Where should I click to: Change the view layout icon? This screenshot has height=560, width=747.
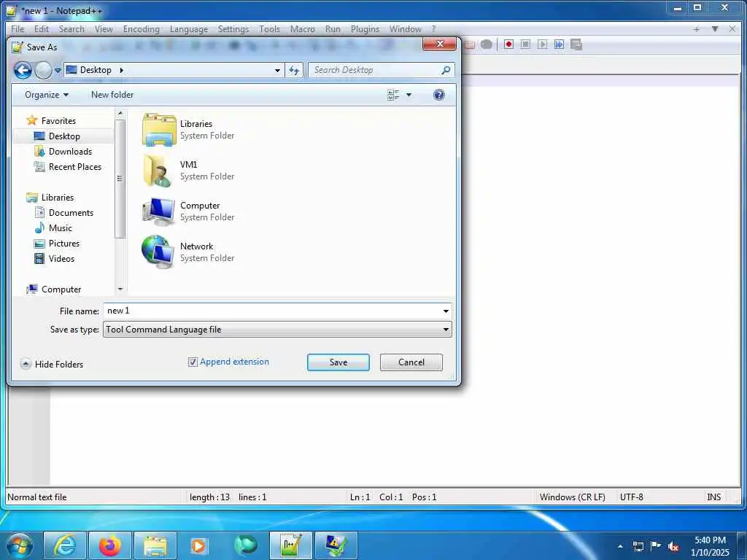click(x=393, y=95)
